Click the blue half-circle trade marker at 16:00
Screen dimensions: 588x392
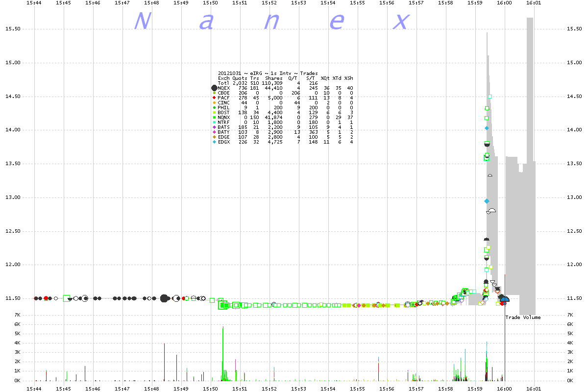(505, 299)
